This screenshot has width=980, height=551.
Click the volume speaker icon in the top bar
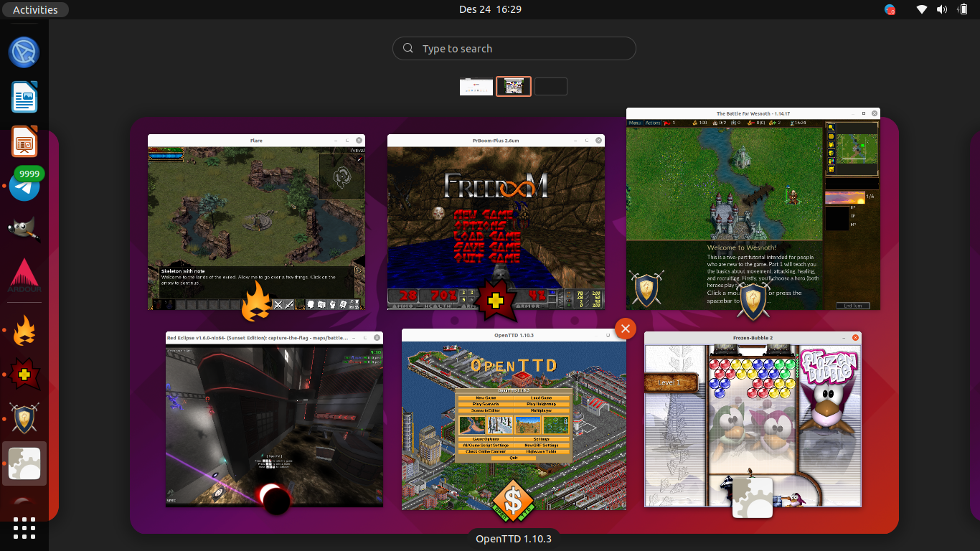pyautogui.click(x=942, y=9)
